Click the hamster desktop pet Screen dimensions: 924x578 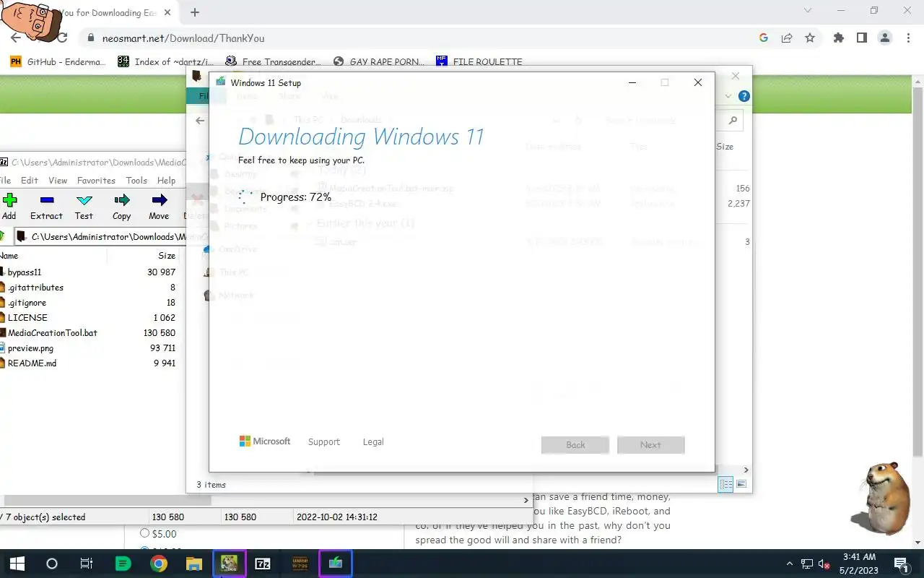point(880,499)
